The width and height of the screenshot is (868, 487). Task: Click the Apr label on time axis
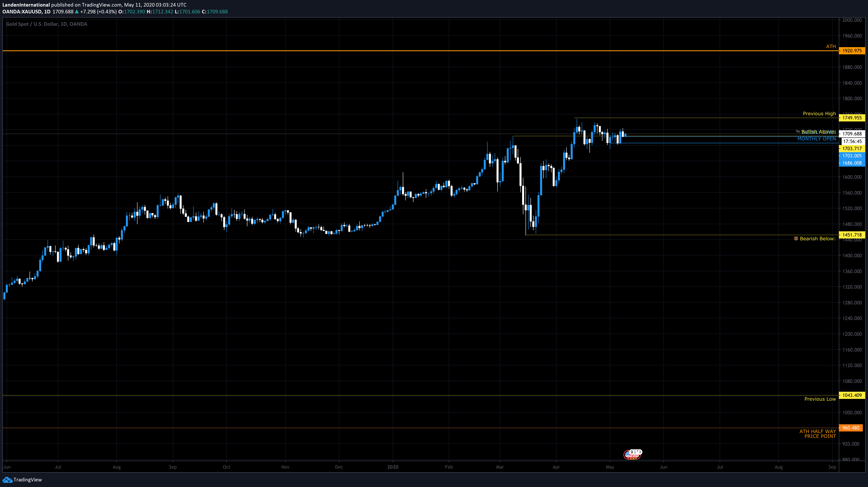556,467
